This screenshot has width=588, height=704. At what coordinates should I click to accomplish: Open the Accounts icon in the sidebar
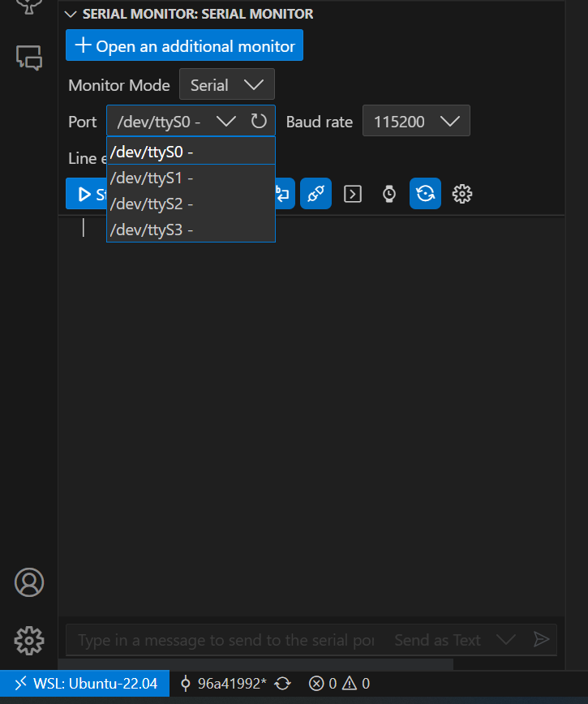[28, 582]
